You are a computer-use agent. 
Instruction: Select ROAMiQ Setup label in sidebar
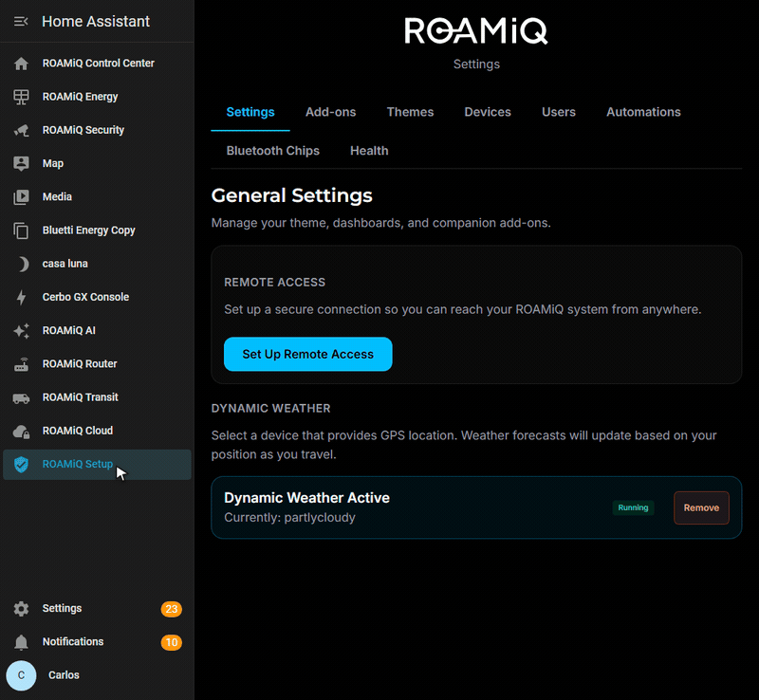78,464
